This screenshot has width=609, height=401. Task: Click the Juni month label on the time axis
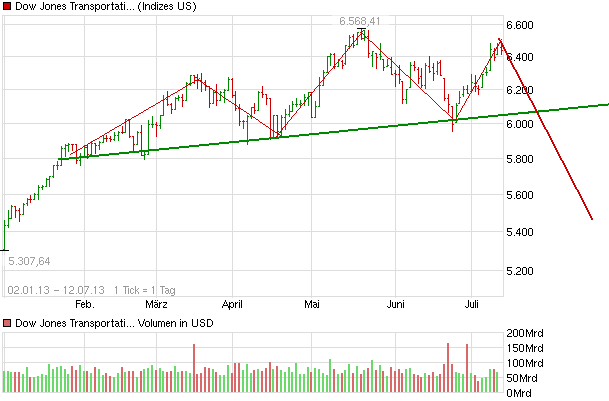pyautogui.click(x=396, y=303)
